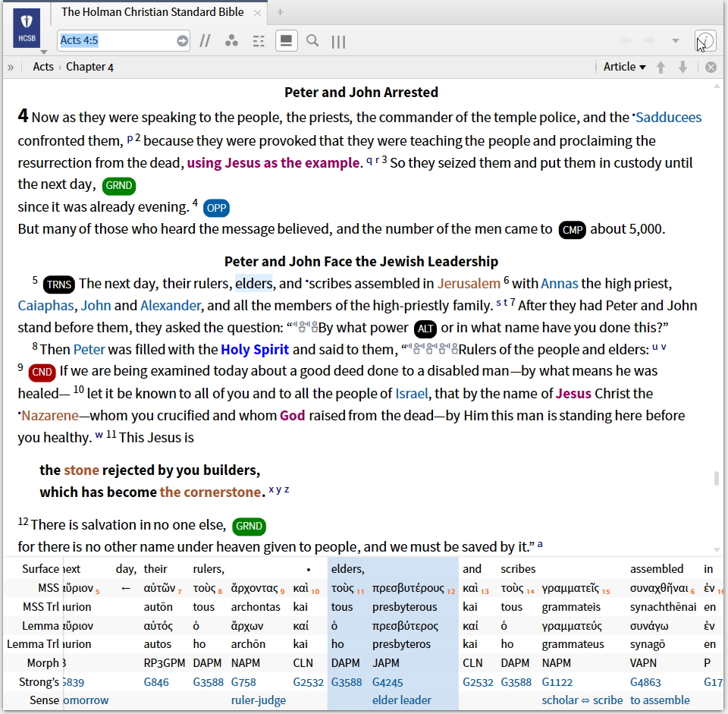Screen dimensions: 728x714
Task: Click the sense 'to assemble'
Action: pos(660,700)
